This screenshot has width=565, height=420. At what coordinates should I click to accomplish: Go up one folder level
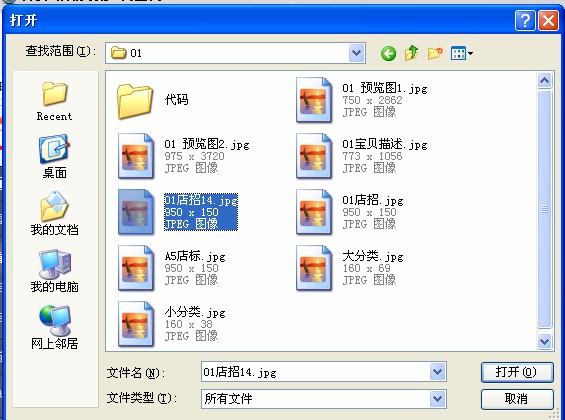[411, 53]
